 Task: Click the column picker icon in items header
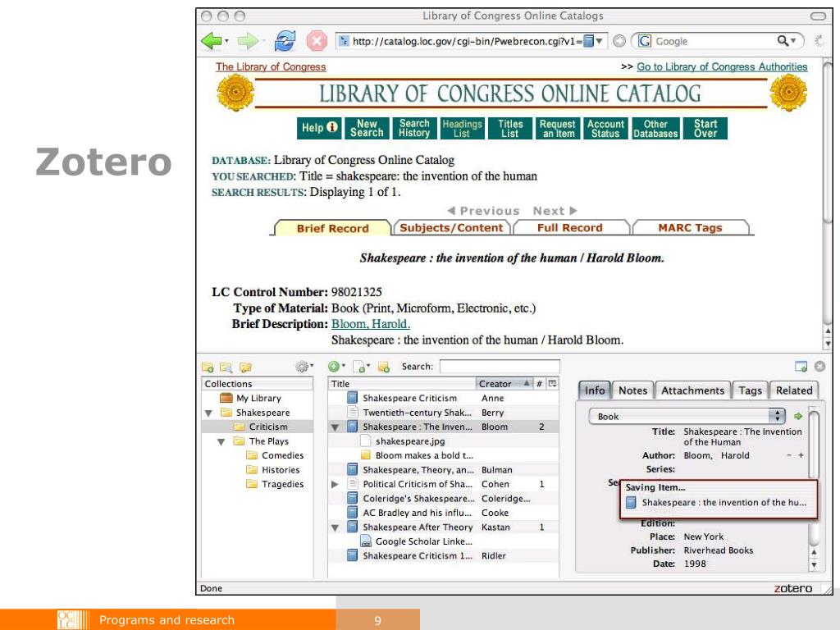(x=552, y=384)
